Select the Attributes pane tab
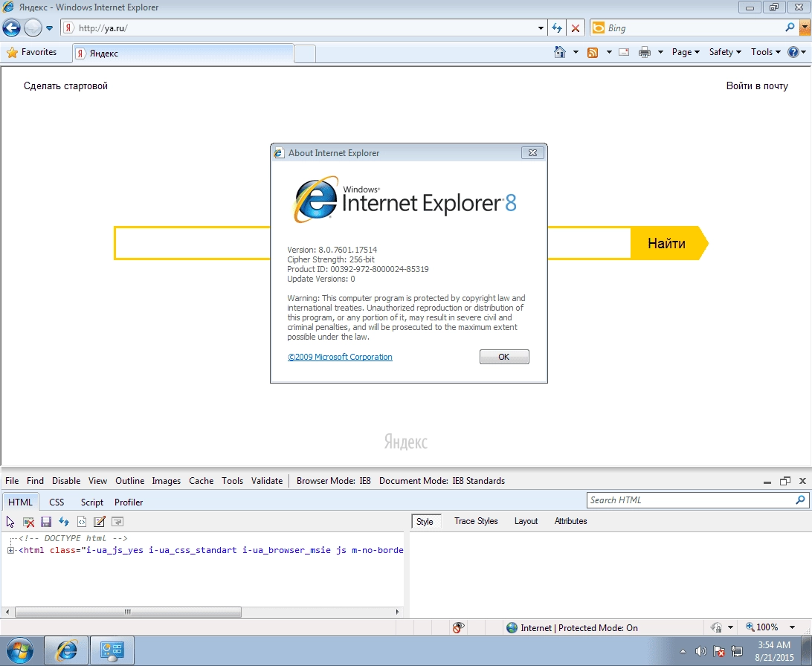Screen dimensions: 812x666 coord(570,521)
